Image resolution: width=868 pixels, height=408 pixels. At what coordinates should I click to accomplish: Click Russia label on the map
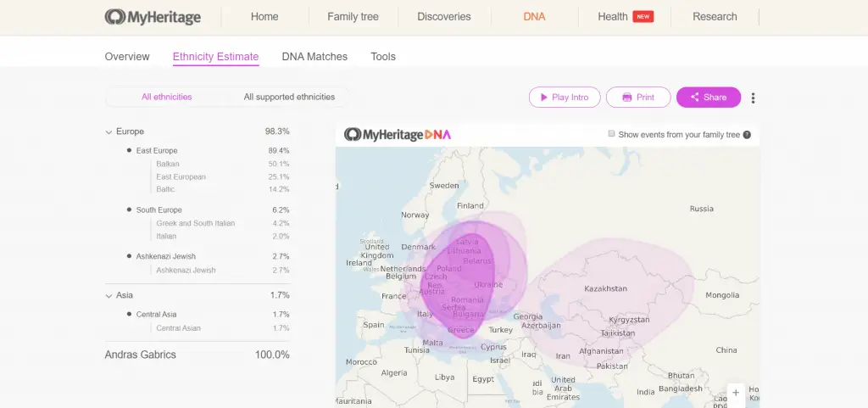tap(701, 209)
